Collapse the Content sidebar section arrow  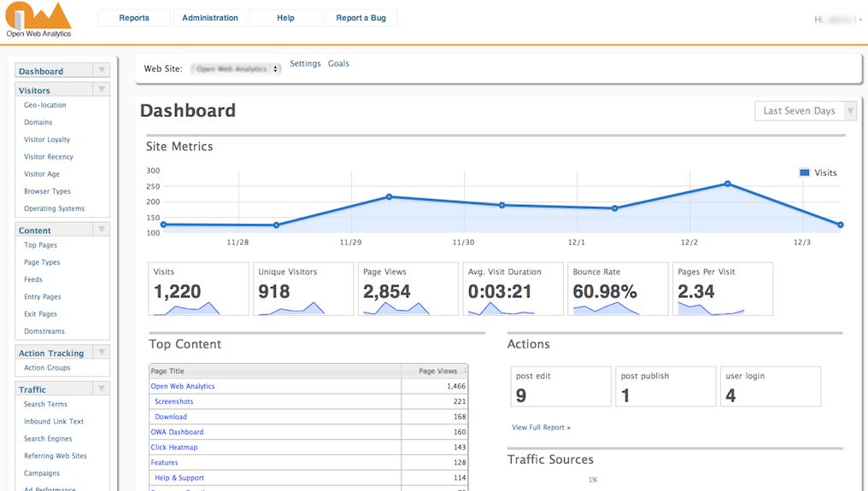point(102,229)
